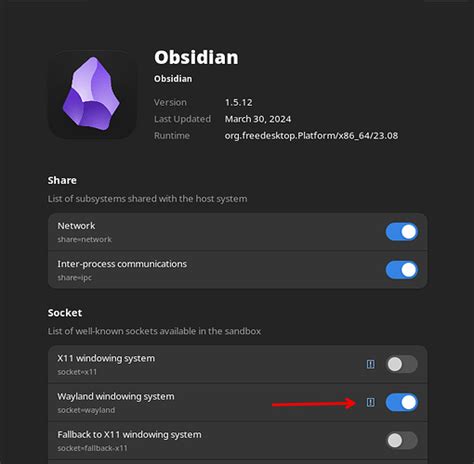Click the March 30, 2024 date
This screenshot has height=464, width=474.
coord(258,119)
